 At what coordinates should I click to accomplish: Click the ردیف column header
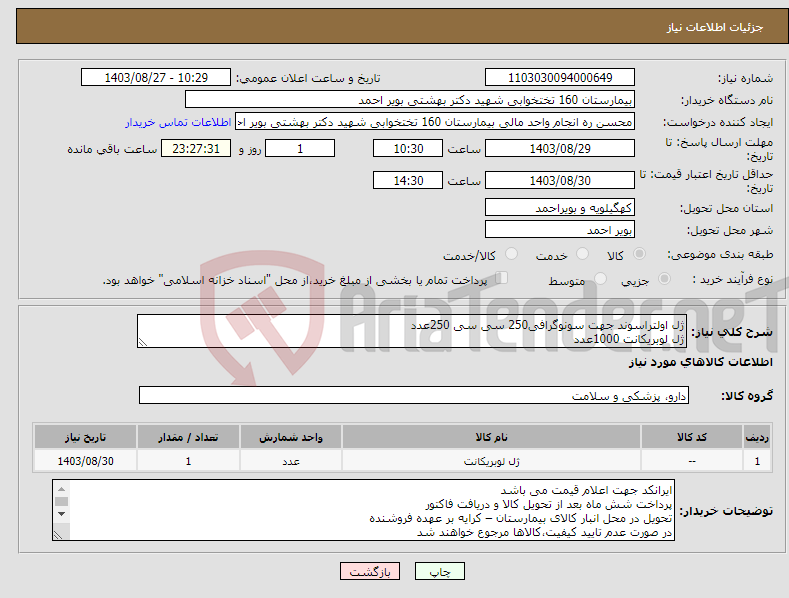point(757,437)
